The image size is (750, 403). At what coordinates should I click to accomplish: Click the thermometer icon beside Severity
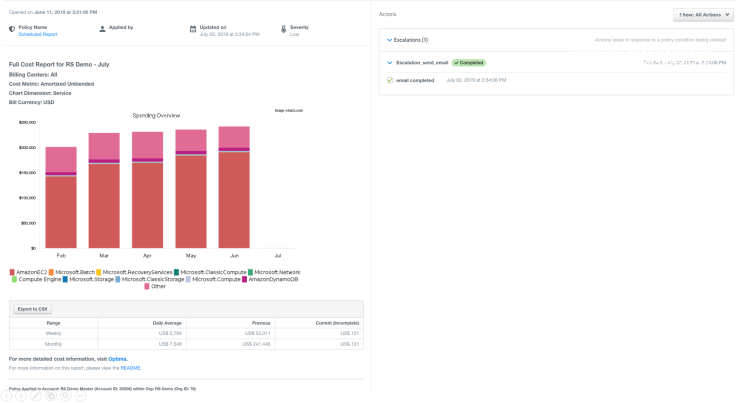coord(284,29)
